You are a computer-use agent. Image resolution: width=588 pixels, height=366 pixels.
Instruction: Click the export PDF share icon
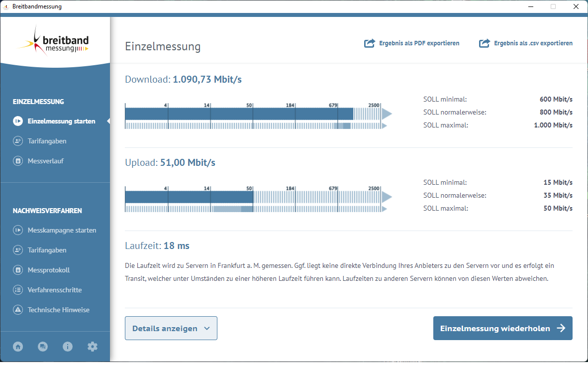(369, 43)
